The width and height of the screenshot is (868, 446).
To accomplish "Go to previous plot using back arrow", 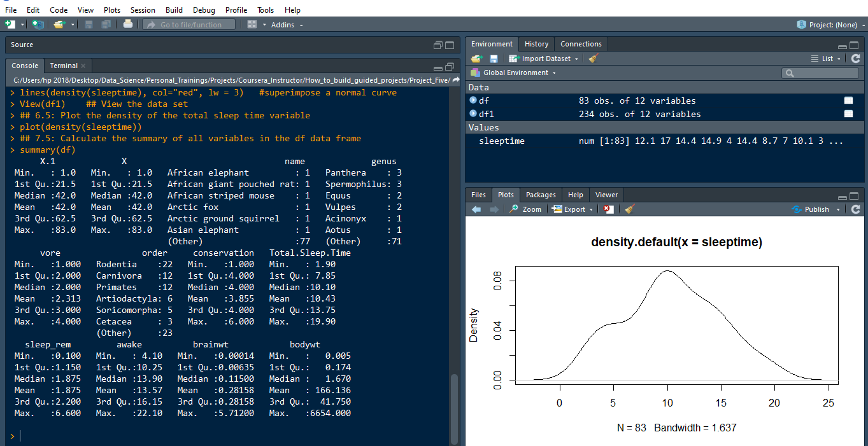I will (x=476, y=209).
